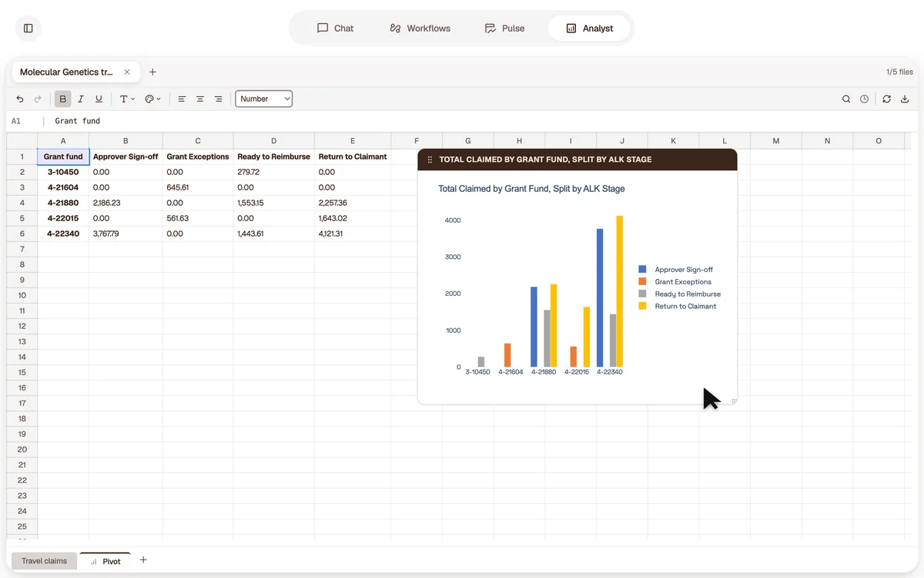Redo the last undone action
The width and height of the screenshot is (924, 578).
[38, 99]
